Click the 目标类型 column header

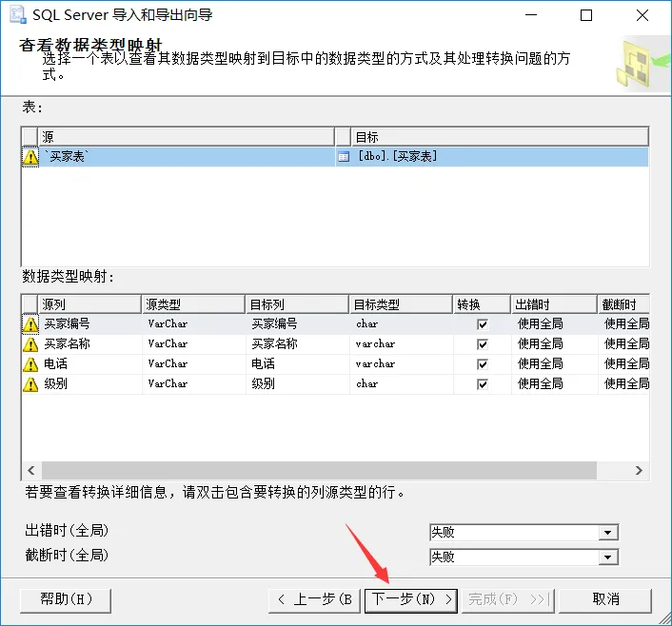401,304
